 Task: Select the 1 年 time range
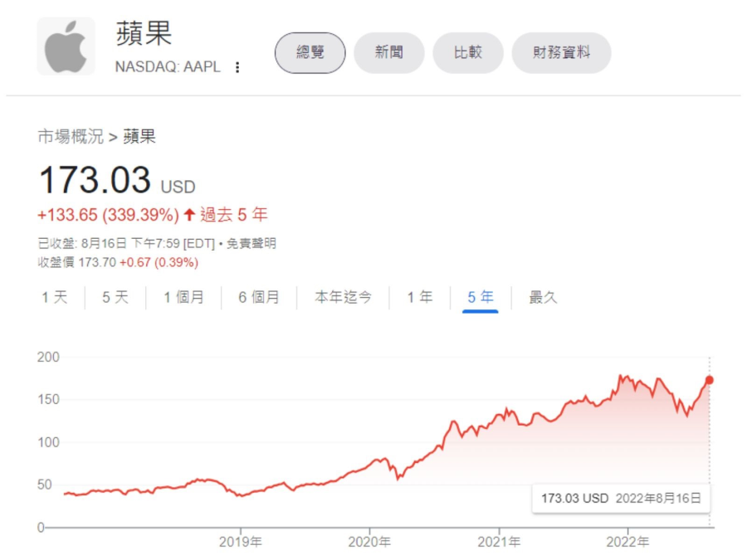tap(419, 297)
